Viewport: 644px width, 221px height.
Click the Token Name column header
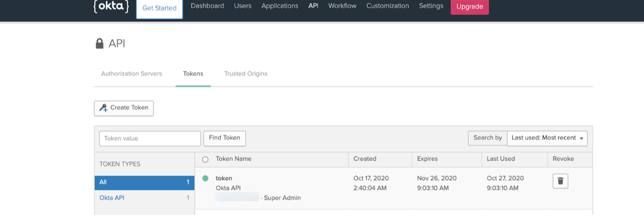tap(234, 159)
